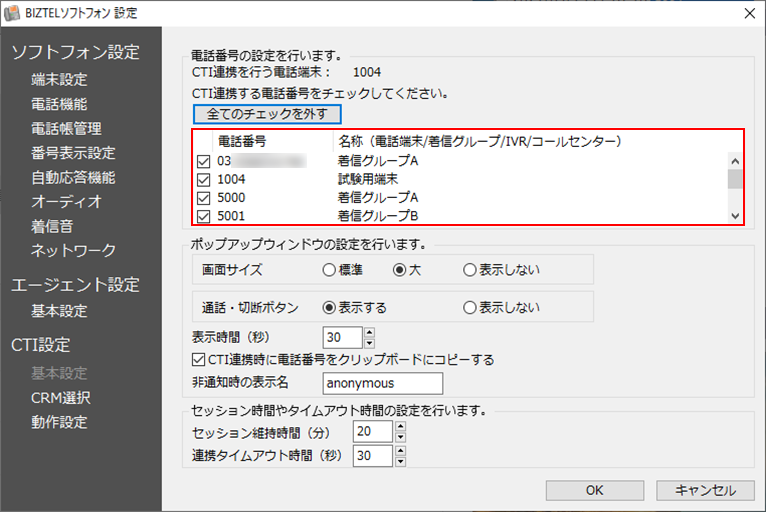This screenshot has width=766, height=512.
Task: Toggle checkbox for number 1004
Action: coord(203,180)
